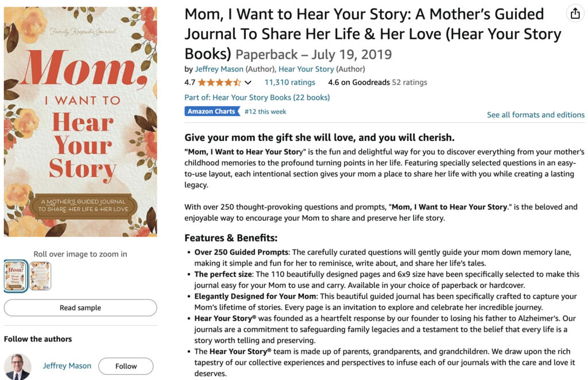Click the main book cover image
The width and height of the screenshot is (588, 380).
[80, 121]
